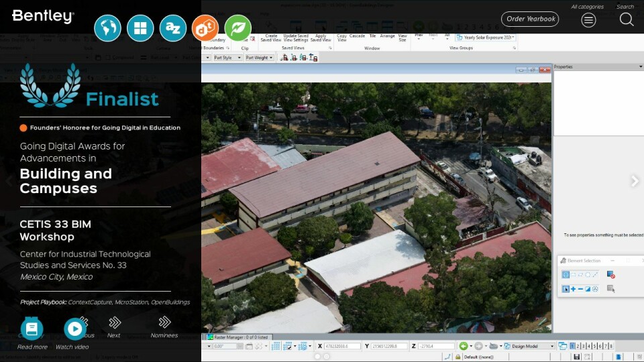Expand the Prev view dropdown arrow
The height and width of the screenshot is (362, 644).
(419, 40)
